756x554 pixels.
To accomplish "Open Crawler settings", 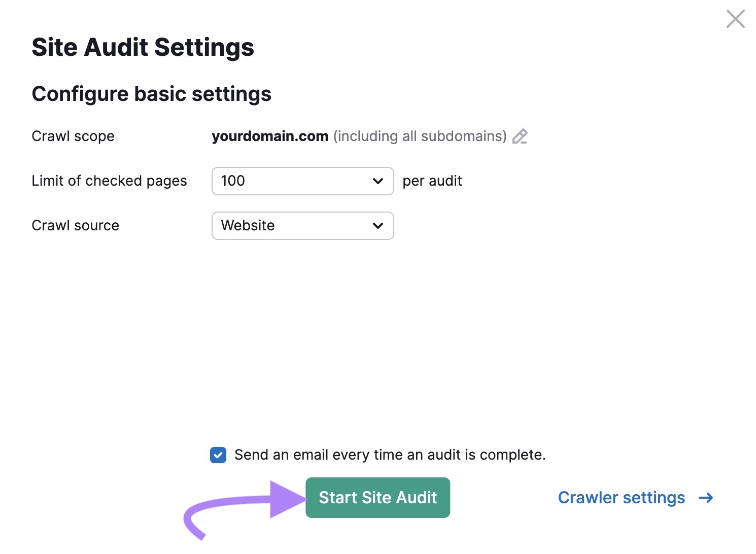I will (x=621, y=498).
